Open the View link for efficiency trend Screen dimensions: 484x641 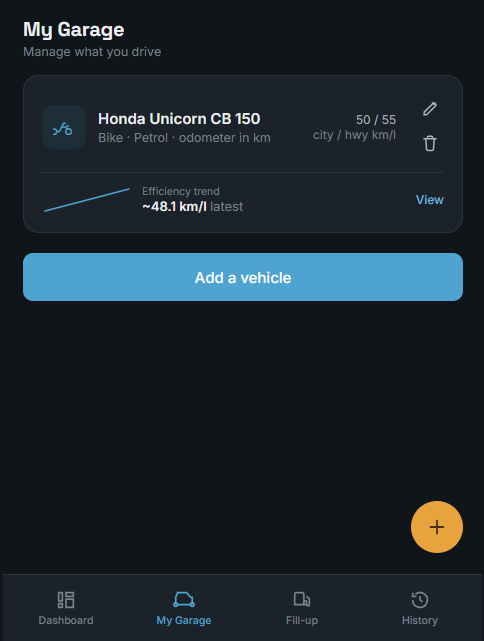point(430,199)
